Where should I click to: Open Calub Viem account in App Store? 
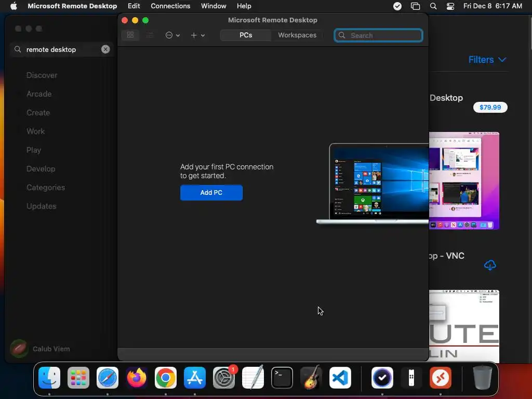[x=40, y=349]
